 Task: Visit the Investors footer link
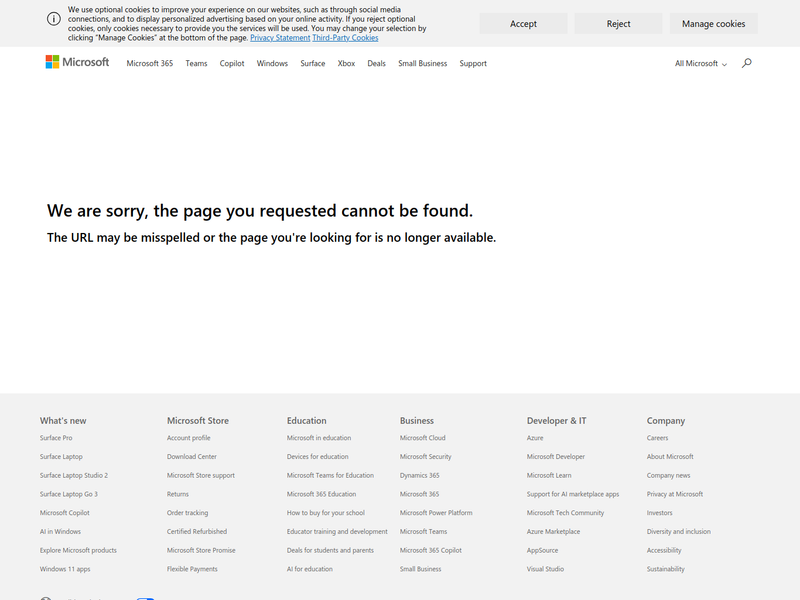tap(660, 513)
